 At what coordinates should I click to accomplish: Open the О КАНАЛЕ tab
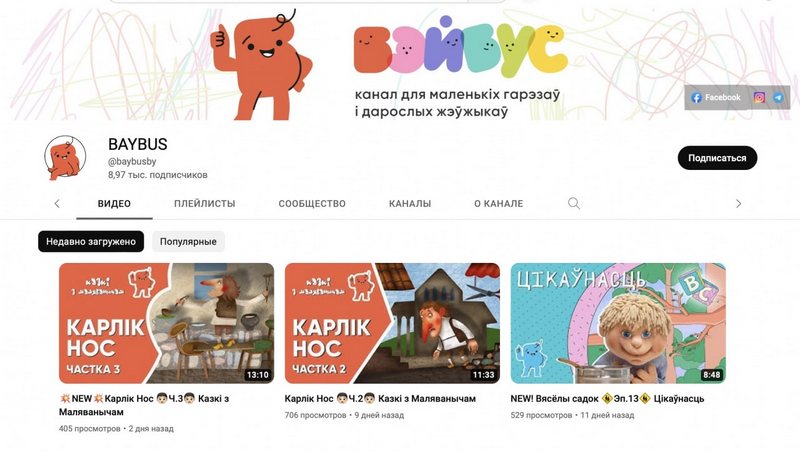pyautogui.click(x=498, y=204)
